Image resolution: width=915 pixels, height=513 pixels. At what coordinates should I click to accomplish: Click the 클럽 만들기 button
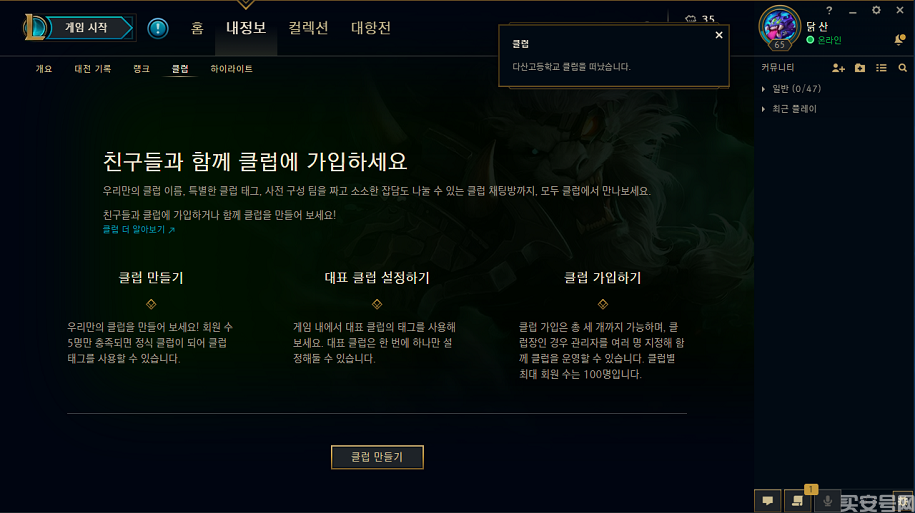(x=377, y=457)
